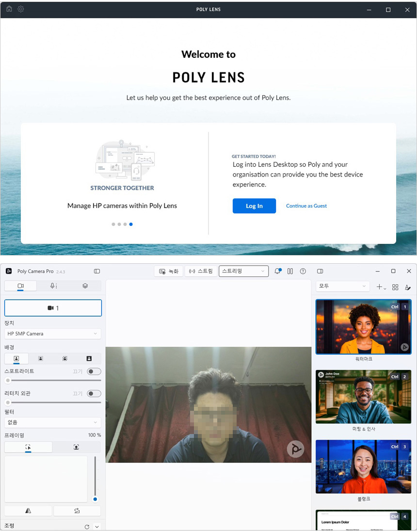Switch presets panel to grid view icon
The image size is (417, 532).
coord(395,287)
